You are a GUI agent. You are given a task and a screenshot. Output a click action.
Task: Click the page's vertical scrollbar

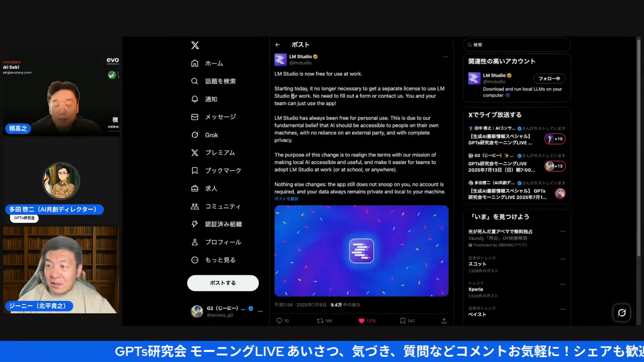click(x=639, y=147)
